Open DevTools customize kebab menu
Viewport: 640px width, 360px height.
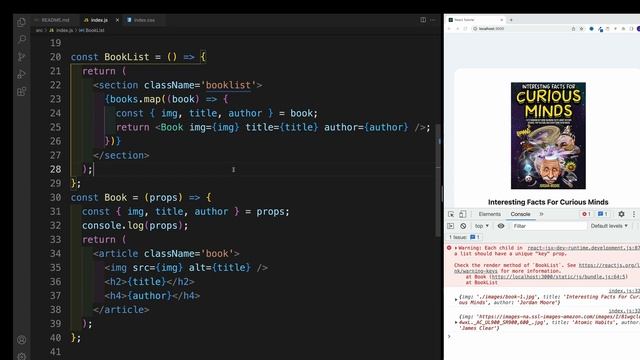tap(634, 214)
